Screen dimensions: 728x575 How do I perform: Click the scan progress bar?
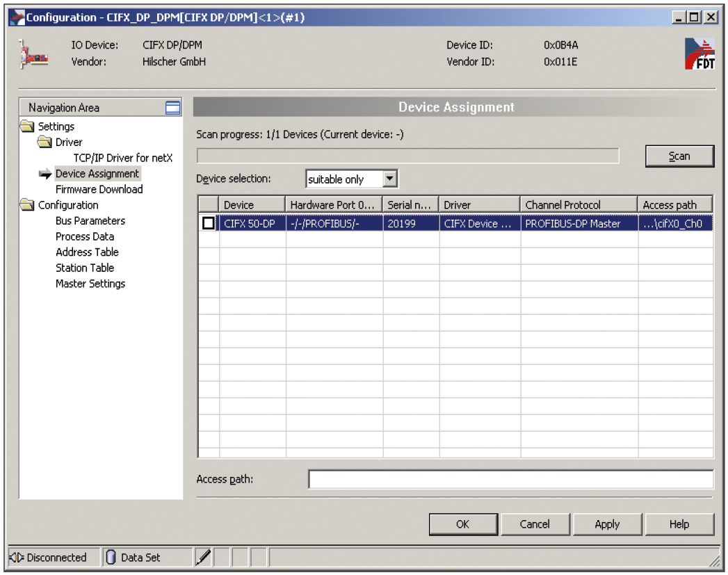tap(407, 156)
